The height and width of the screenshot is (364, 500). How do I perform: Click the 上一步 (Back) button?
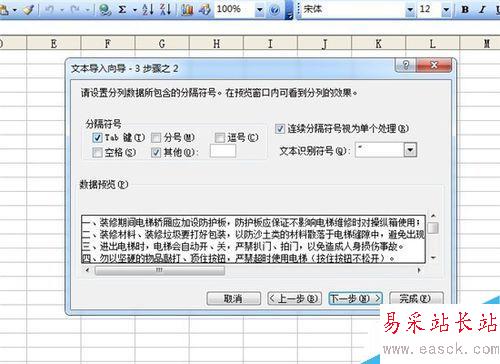pyautogui.click(x=295, y=298)
